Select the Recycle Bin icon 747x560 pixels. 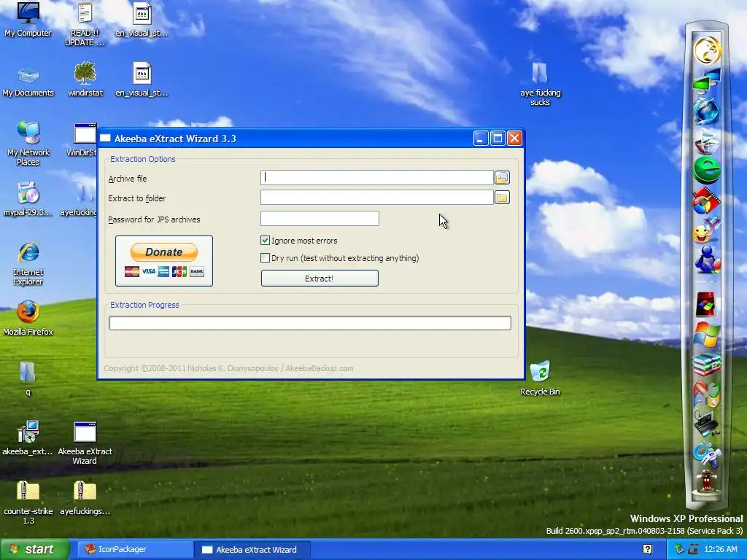click(540, 378)
